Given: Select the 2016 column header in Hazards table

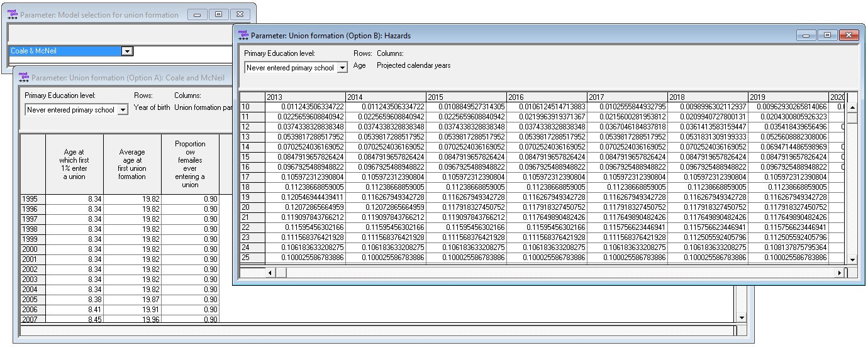Looking at the screenshot, I should pos(546,97).
